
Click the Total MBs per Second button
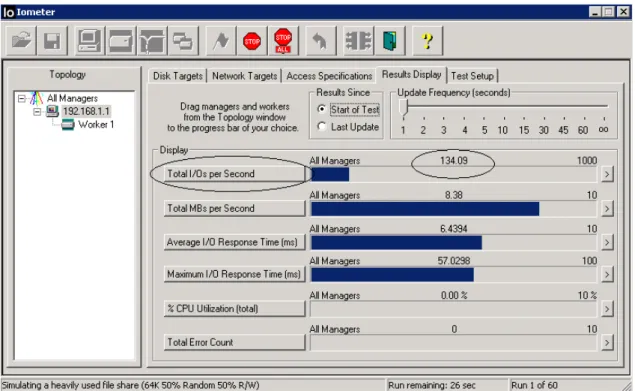[234, 208]
